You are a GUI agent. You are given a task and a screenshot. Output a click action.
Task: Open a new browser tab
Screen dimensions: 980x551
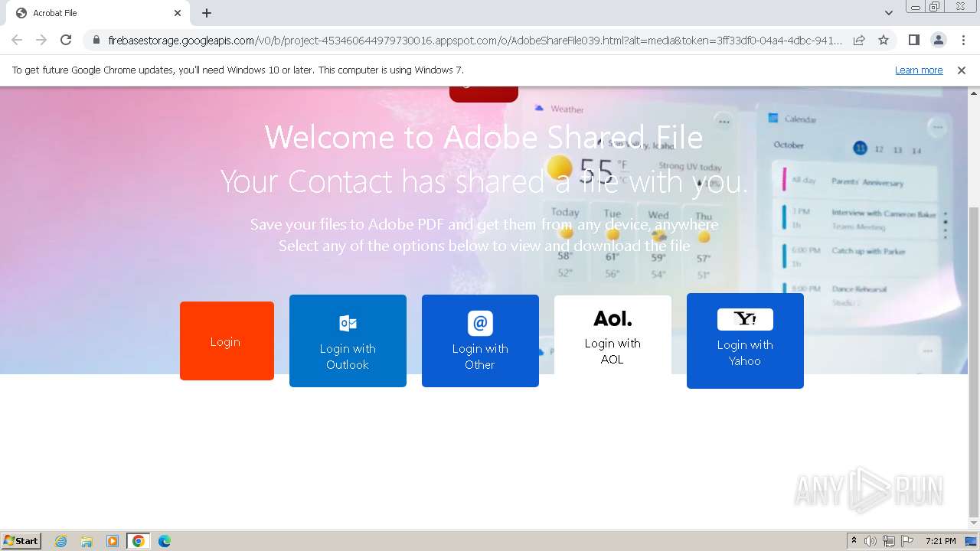pos(207,13)
